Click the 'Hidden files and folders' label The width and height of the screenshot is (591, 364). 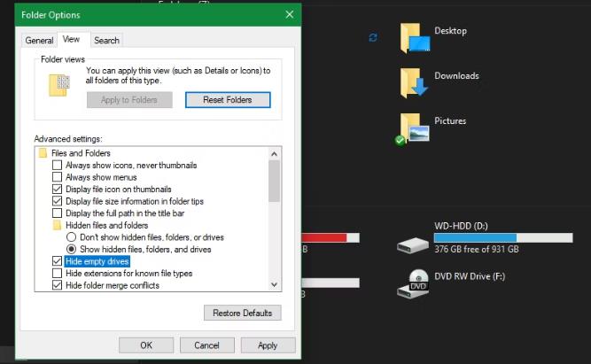107,225
